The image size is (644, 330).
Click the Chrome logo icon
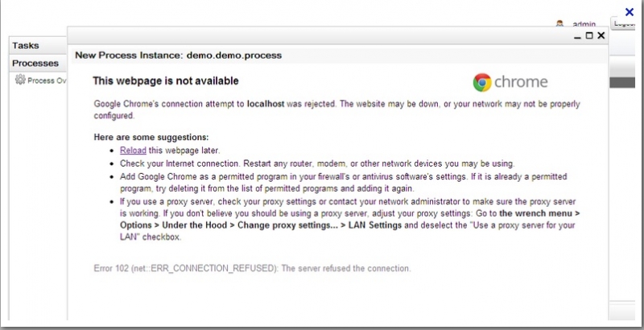482,82
